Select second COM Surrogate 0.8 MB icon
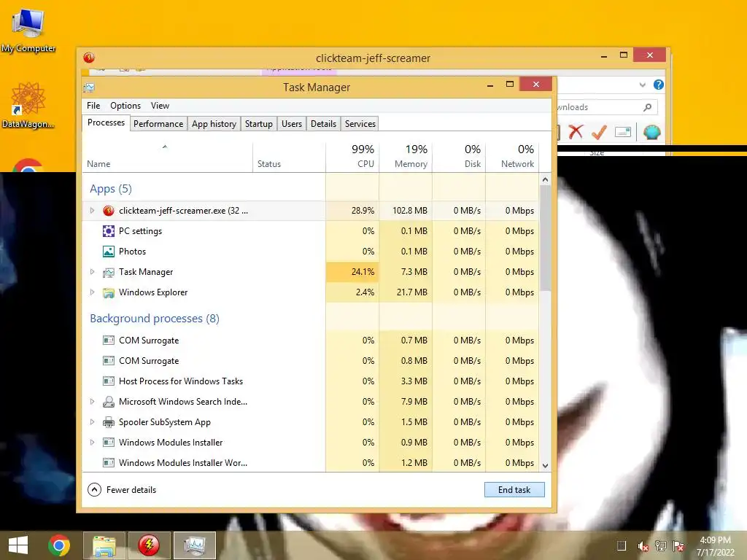 click(x=109, y=361)
